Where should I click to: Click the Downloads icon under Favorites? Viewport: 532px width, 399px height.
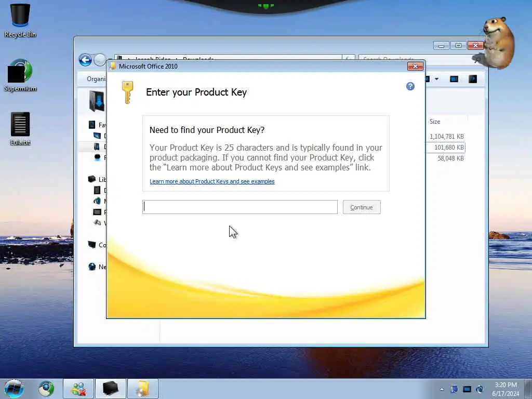(97, 147)
